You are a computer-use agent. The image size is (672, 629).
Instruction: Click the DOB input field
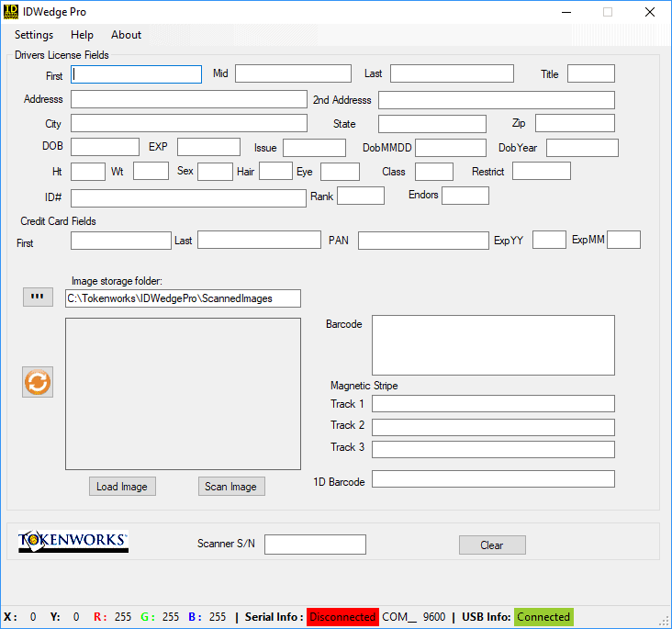click(x=105, y=147)
